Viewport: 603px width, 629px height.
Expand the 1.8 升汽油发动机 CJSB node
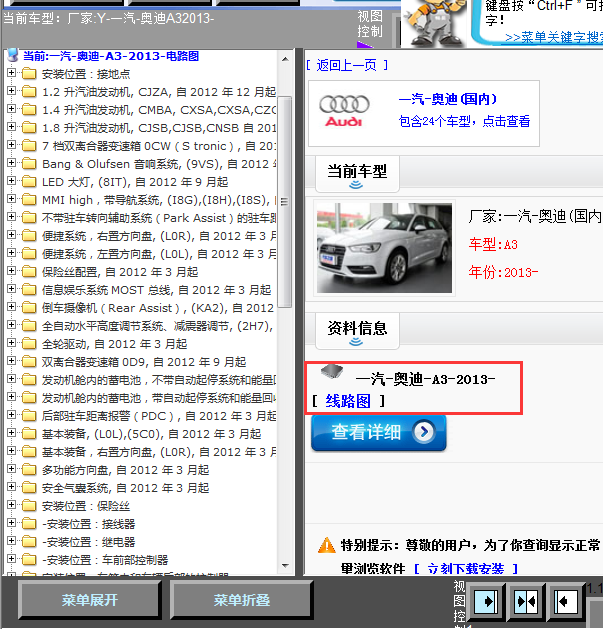click(x=11, y=127)
